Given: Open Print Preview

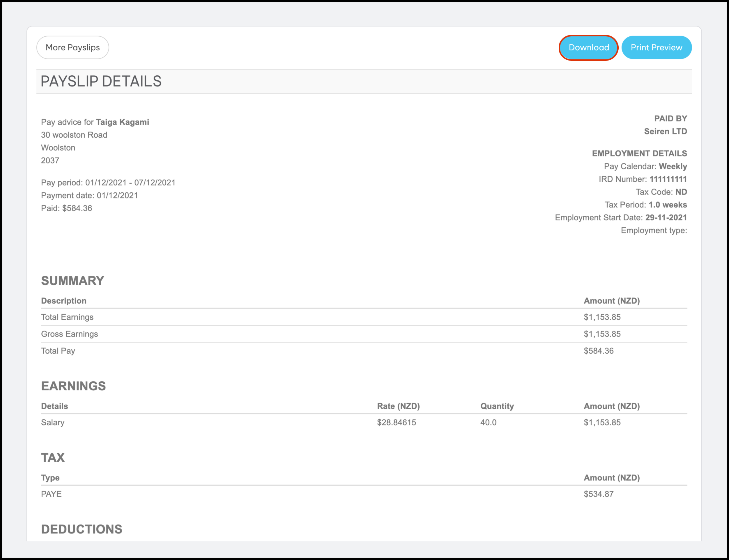Looking at the screenshot, I should pos(656,47).
